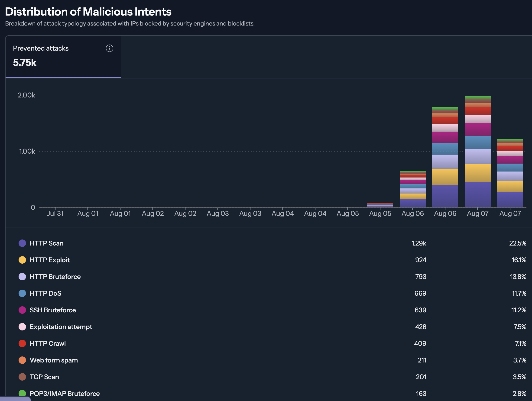Click the tallest Aug 07 stacked bar

click(477, 152)
